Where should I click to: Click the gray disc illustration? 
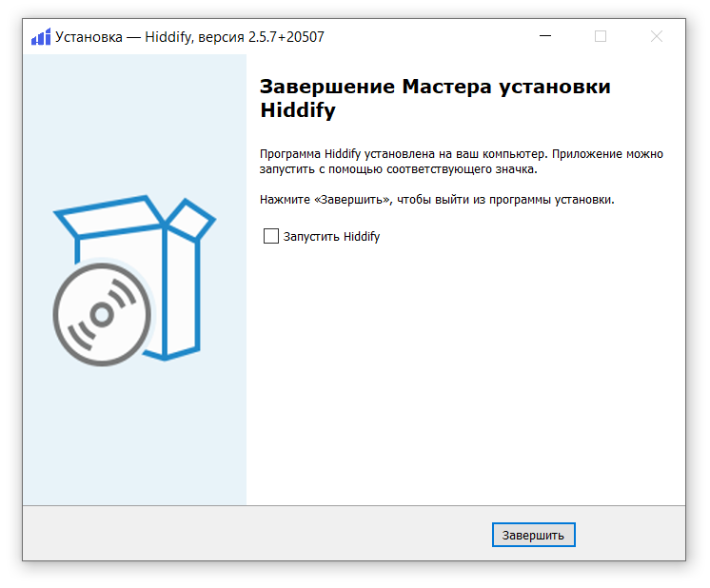[x=100, y=315]
